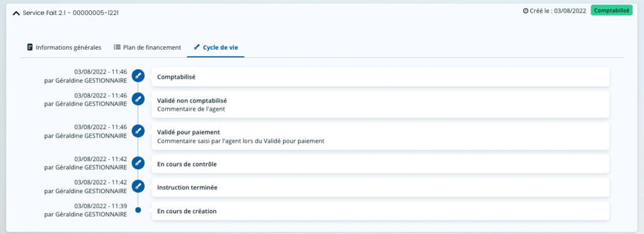Viewport: 644px width, 234px height.
Task: Click the dot marker for En cours de création
Action: (138, 210)
